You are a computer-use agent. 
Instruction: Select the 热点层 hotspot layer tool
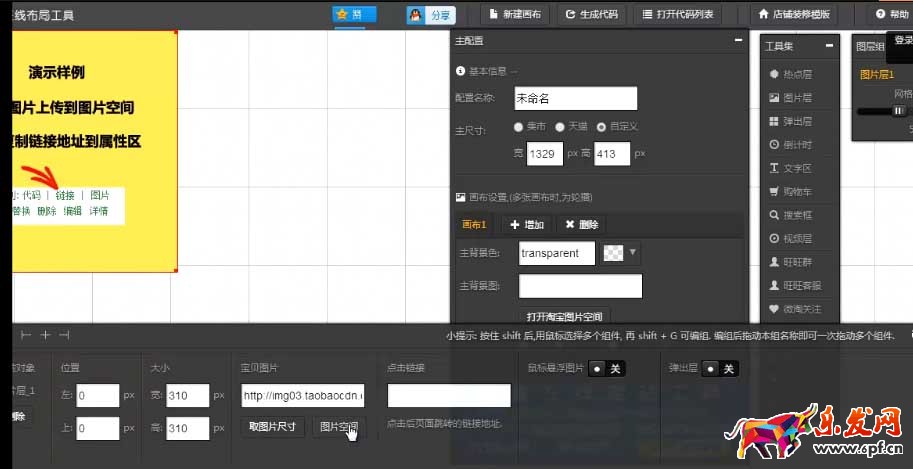click(x=790, y=74)
